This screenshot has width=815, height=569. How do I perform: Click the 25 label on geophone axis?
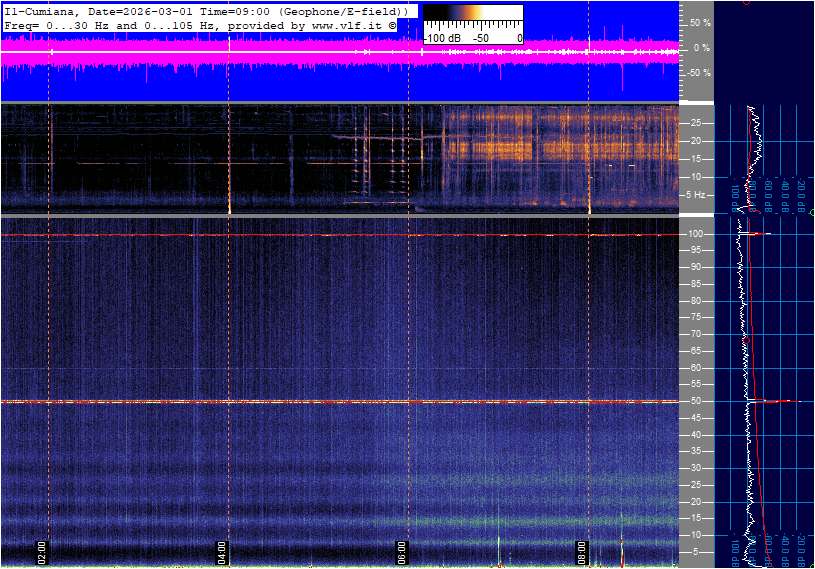click(696, 123)
